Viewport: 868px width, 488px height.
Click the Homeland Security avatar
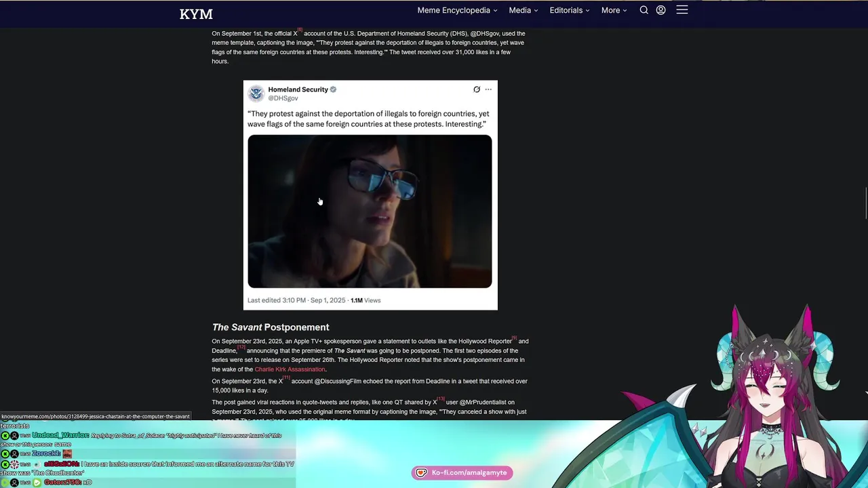point(256,93)
